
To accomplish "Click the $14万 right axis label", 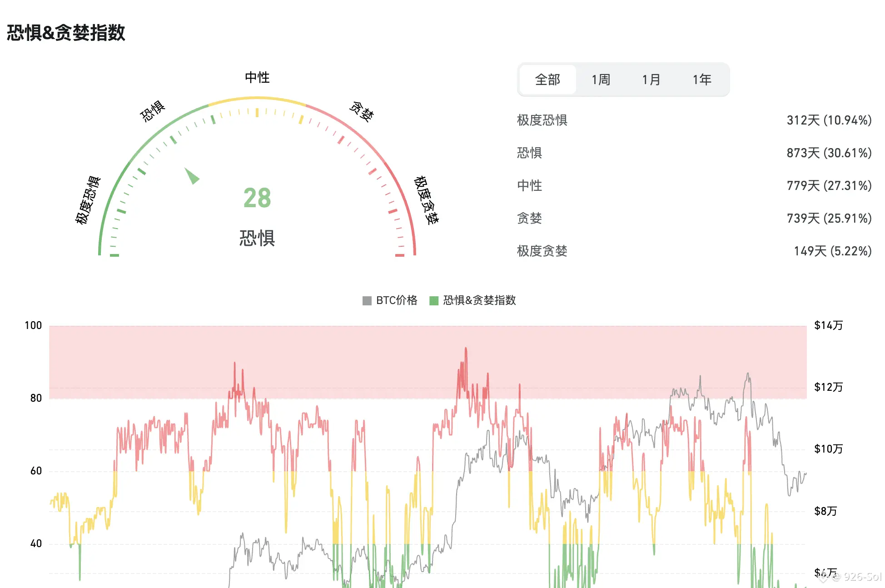I will pyautogui.click(x=828, y=325).
